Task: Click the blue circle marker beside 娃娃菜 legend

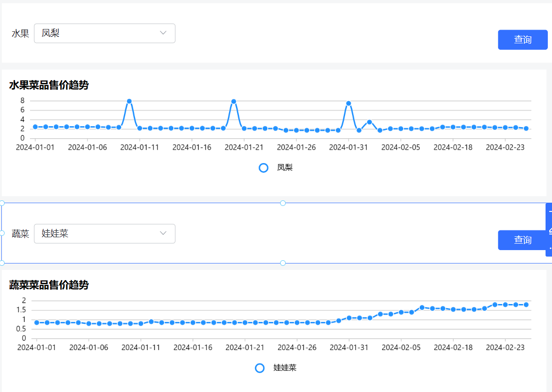Action: [260, 368]
